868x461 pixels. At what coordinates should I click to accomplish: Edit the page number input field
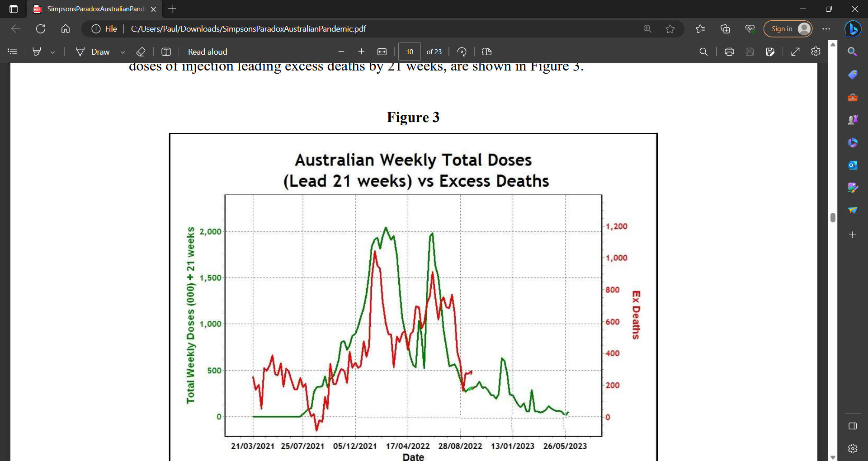pyautogui.click(x=409, y=52)
